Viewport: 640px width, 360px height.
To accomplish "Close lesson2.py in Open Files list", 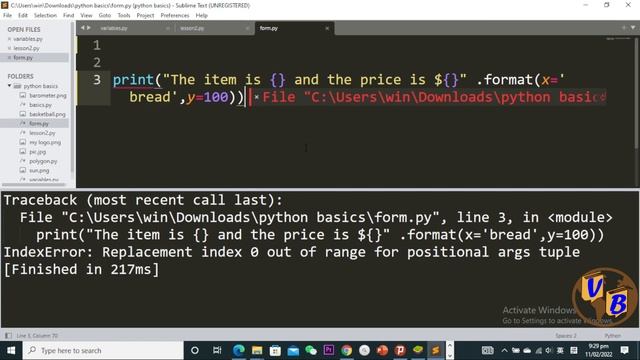I will click(x=9, y=48).
